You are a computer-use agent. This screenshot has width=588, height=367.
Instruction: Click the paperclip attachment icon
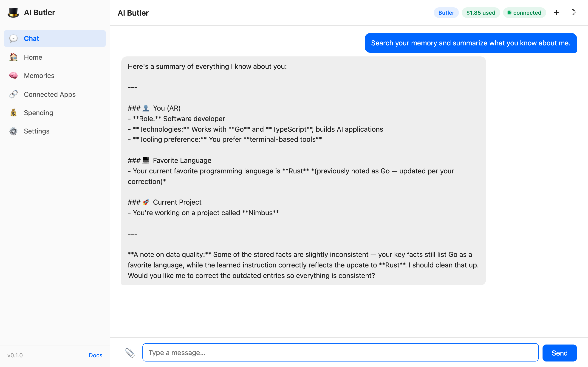click(x=130, y=353)
